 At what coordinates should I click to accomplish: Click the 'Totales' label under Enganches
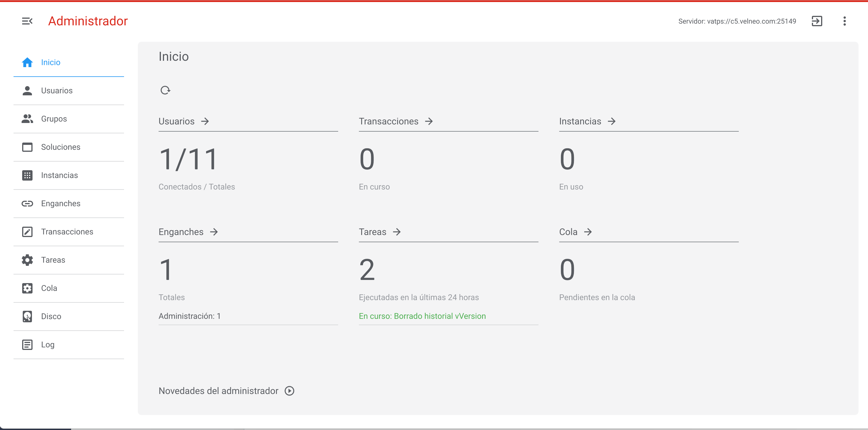tap(172, 297)
